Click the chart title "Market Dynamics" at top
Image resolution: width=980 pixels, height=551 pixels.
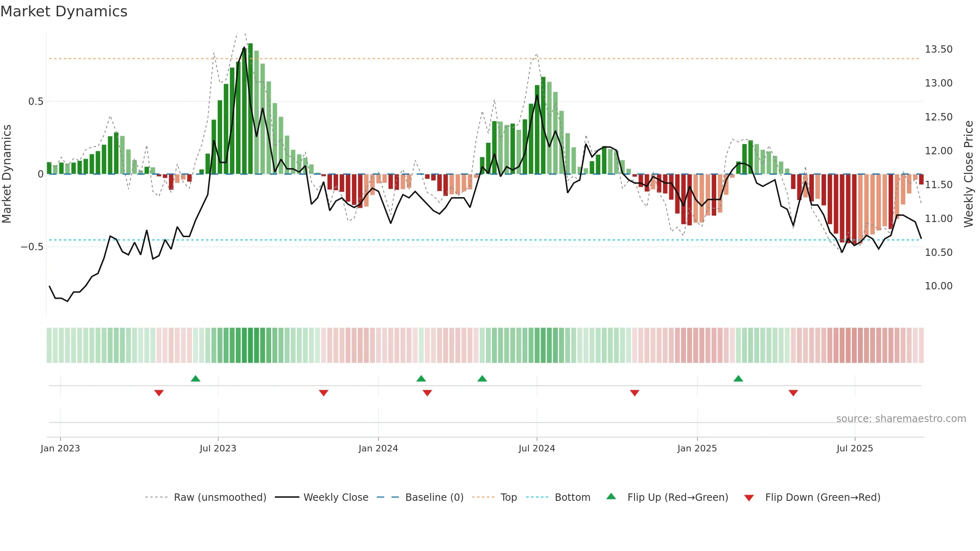tap(64, 11)
